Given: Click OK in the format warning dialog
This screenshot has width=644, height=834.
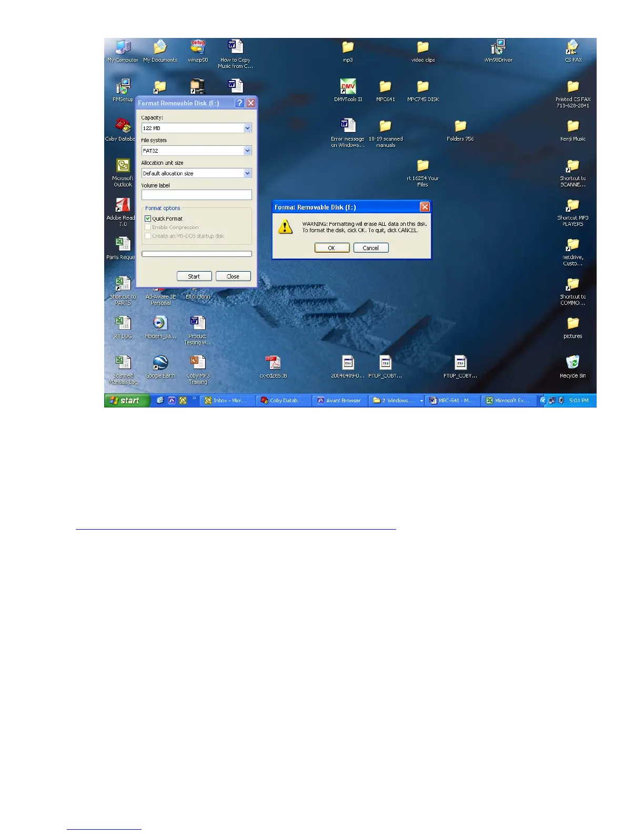Looking at the screenshot, I should 332,248.
